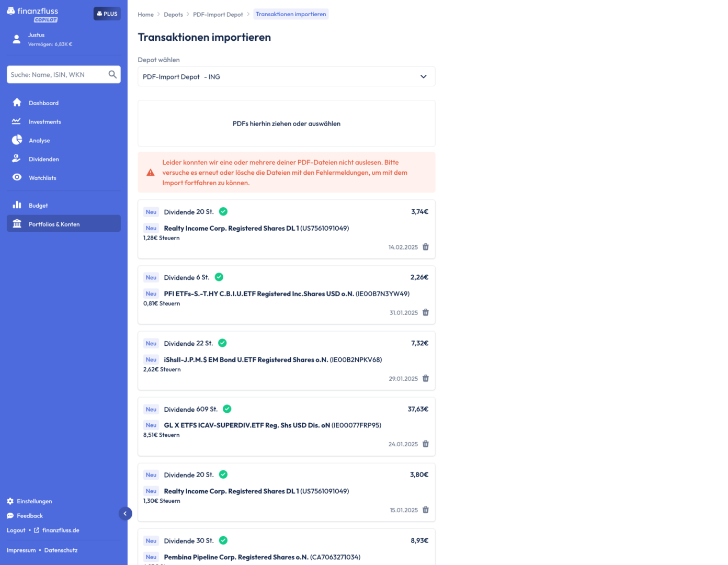The height and width of the screenshot is (565, 728).
Task: Click green check beside Dividende 20 St. 3,74€
Action: 223,211
